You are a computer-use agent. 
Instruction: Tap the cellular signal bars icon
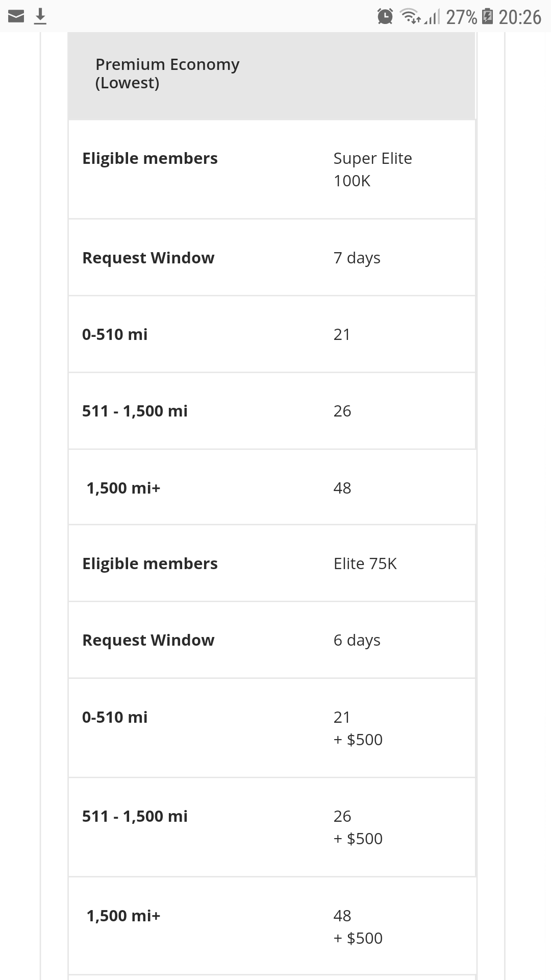(x=432, y=17)
